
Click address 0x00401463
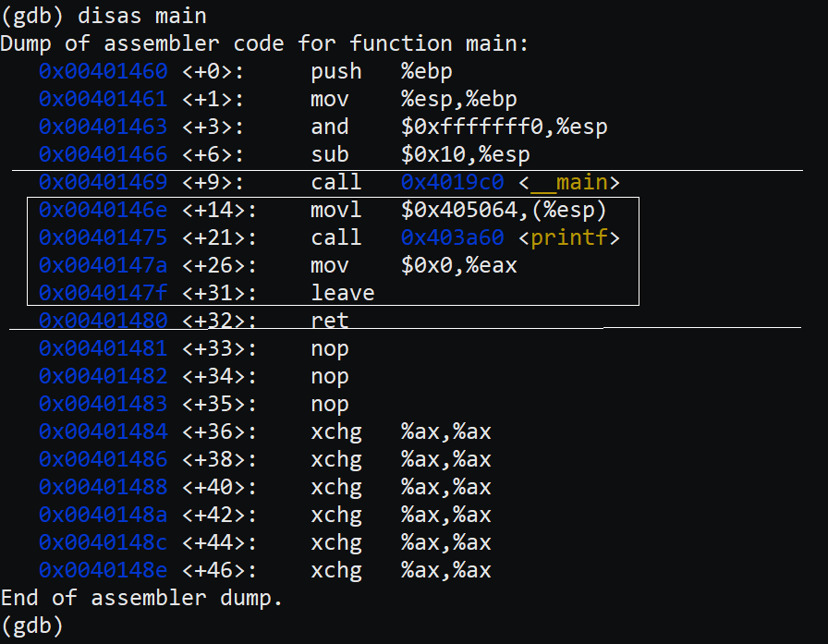pos(103,127)
